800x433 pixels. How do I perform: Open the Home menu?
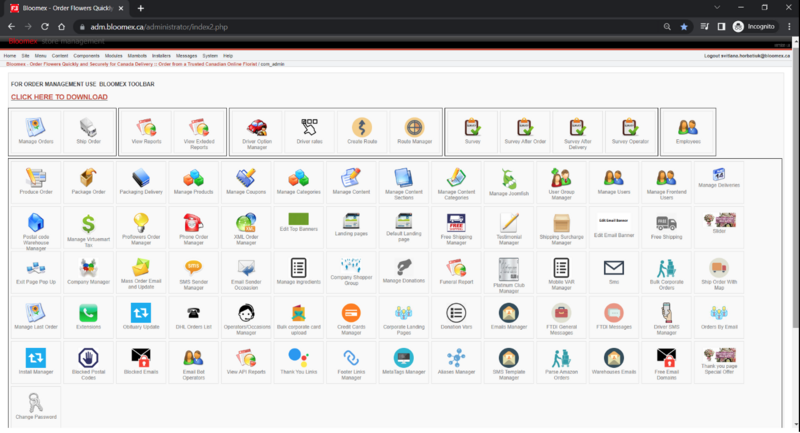[x=10, y=56]
